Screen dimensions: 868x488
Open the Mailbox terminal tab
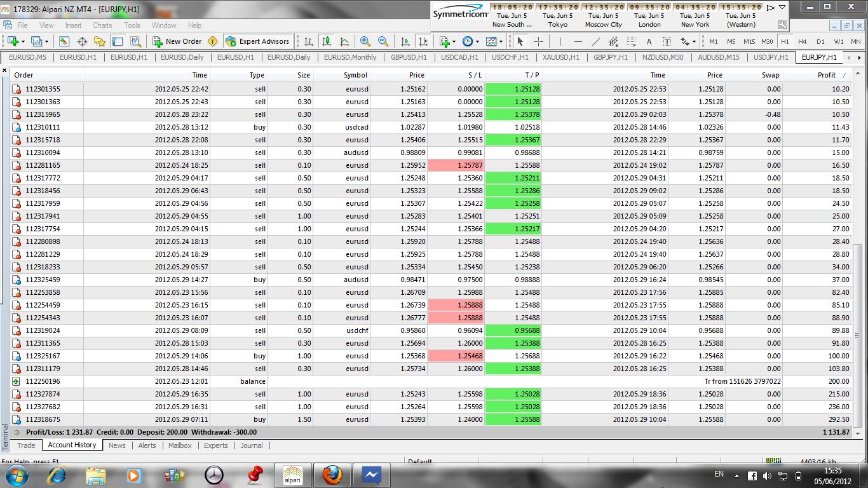click(x=180, y=445)
